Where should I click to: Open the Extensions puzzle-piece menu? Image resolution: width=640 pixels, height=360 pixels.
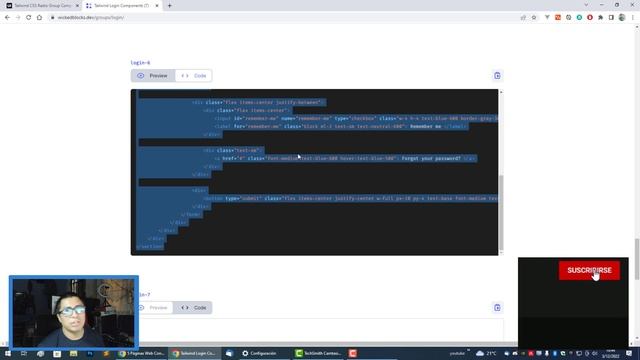pyautogui.click(x=600, y=18)
